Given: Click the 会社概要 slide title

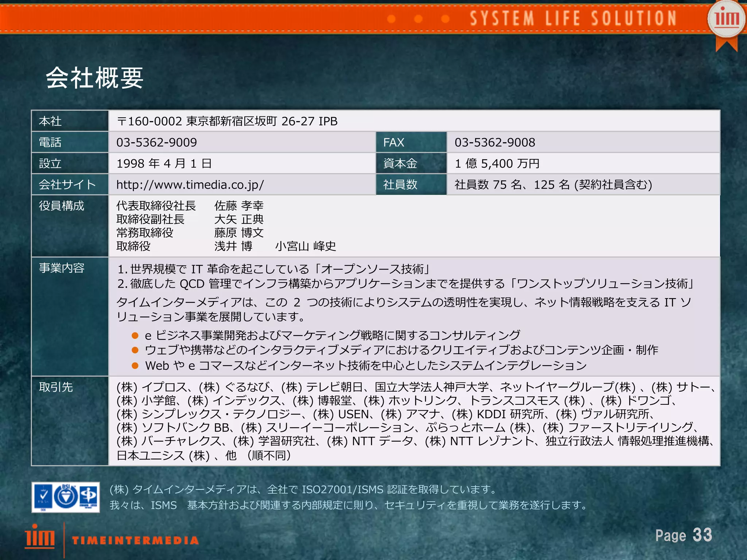Looking at the screenshot, I should point(94,78).
